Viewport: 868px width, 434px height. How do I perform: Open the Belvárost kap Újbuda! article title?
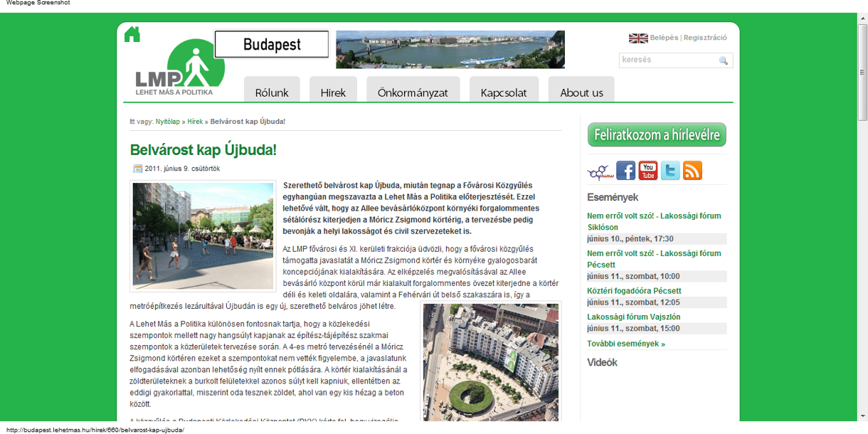tap(203, 150)
